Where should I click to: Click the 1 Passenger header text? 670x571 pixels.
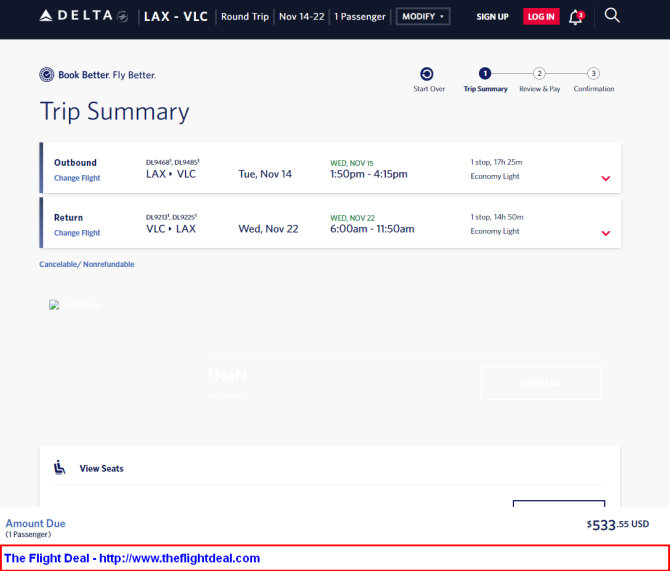[360, 17]
